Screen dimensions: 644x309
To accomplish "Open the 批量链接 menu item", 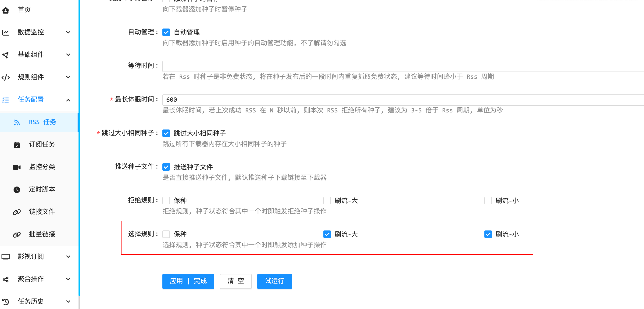I will point(42,234).
